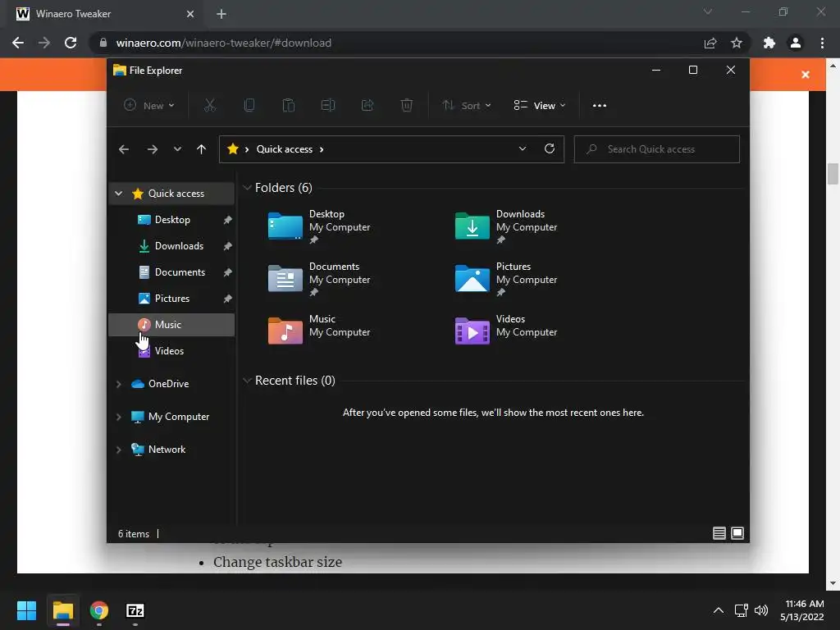Click the Quick access breadcrumb in address bar
The image size is (840, 630).
tap(285, 149)
